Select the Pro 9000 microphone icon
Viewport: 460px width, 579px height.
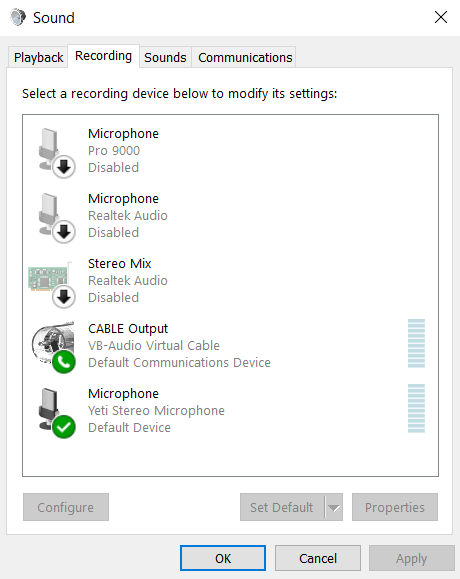coord(56,153)
